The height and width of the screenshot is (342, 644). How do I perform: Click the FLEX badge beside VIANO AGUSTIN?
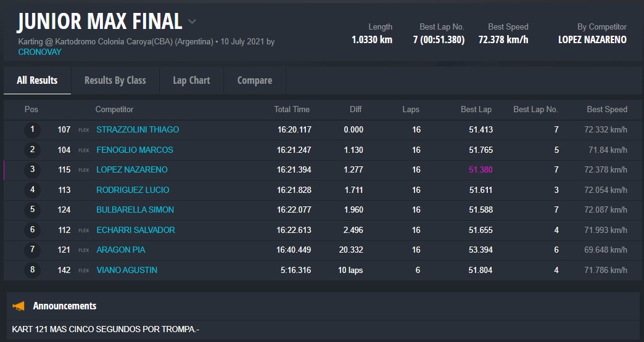(x=84, y=271)
